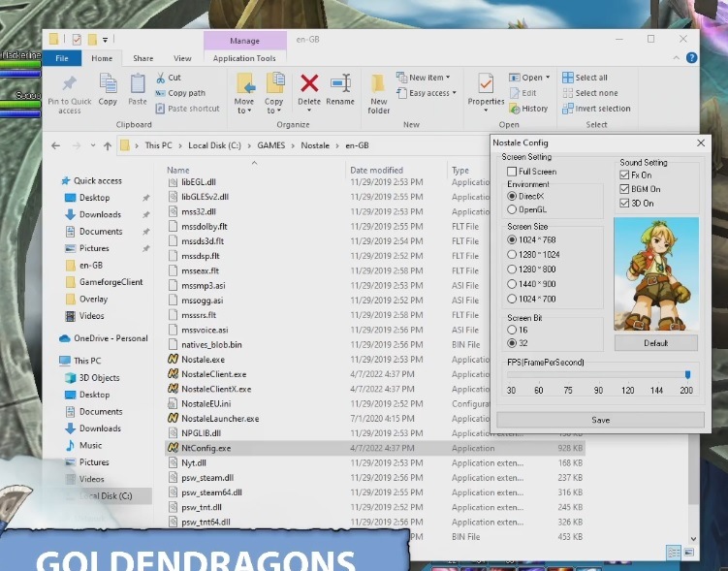Open the Application Tools tab
The height and width of the screenshot is (571, 728).
(x=244, y=58)
